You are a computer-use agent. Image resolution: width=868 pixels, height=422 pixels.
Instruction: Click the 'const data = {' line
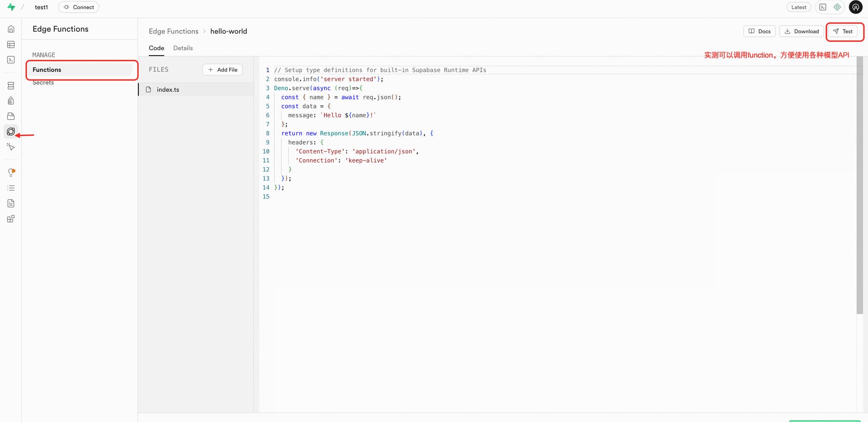tap(306, 106)
